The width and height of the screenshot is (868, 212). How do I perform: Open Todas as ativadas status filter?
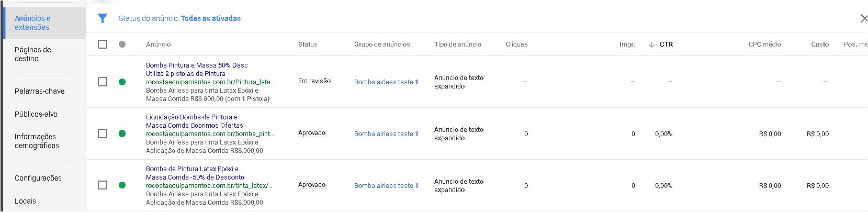point(211,18)
